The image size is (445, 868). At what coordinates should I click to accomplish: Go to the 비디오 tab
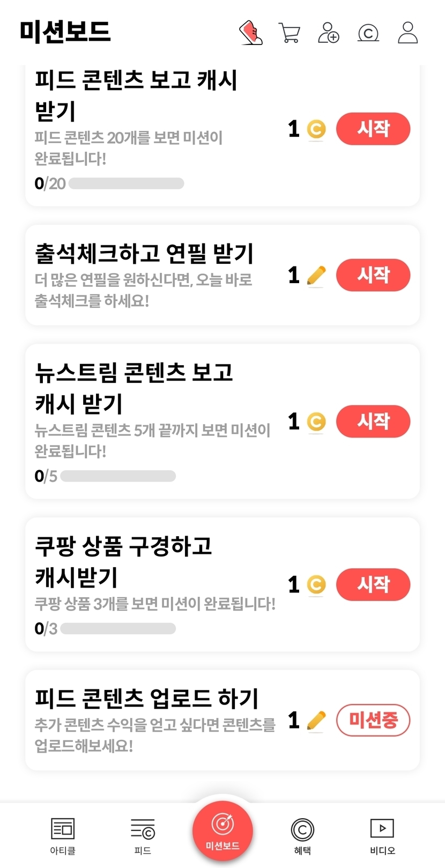pyautogui.click(x=382, y=835)
